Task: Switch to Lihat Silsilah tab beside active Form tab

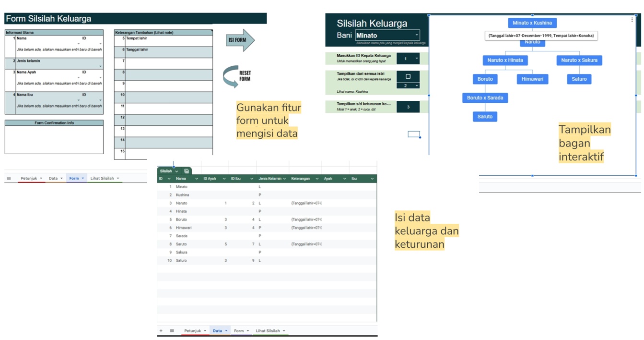Action: tap(104, 178)
